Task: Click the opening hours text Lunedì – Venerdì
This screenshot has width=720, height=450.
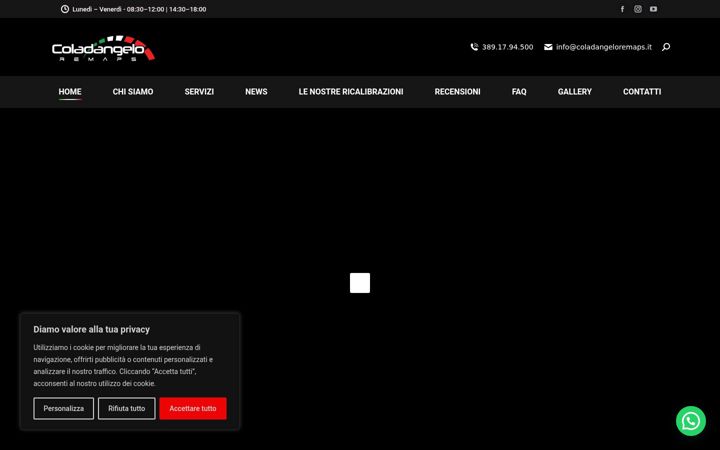Action: point(139,9)
